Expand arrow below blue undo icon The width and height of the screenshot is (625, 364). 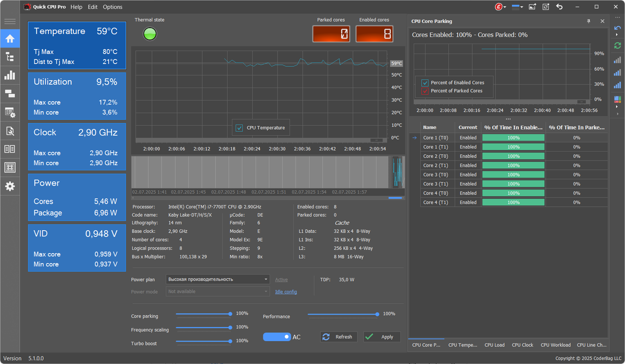(617, 34)
